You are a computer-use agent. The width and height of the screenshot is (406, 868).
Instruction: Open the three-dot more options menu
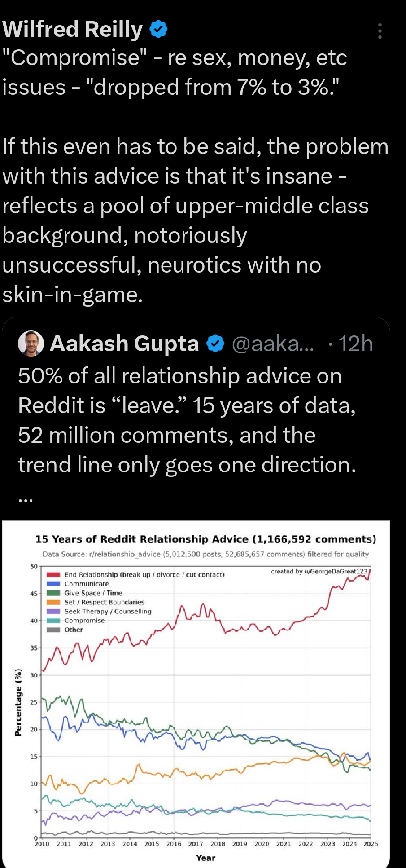coord(380,31)
